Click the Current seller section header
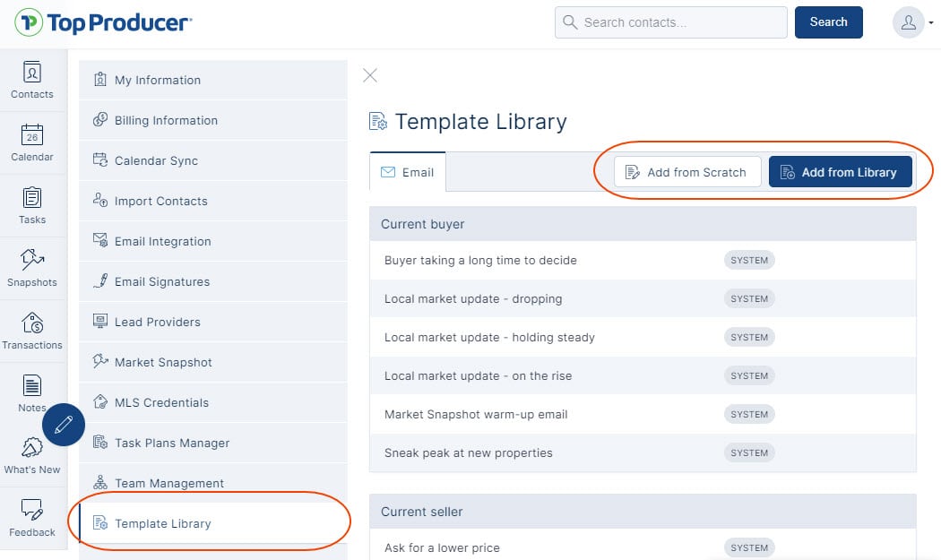The image size is (941, 560). point(643,512)
